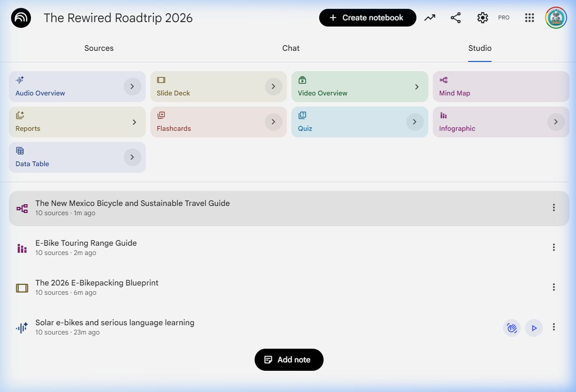Click the NotebookLM logo icon
Image resolution: width=576 pixels, height=392 pixels.
click(x=21, y=18)
